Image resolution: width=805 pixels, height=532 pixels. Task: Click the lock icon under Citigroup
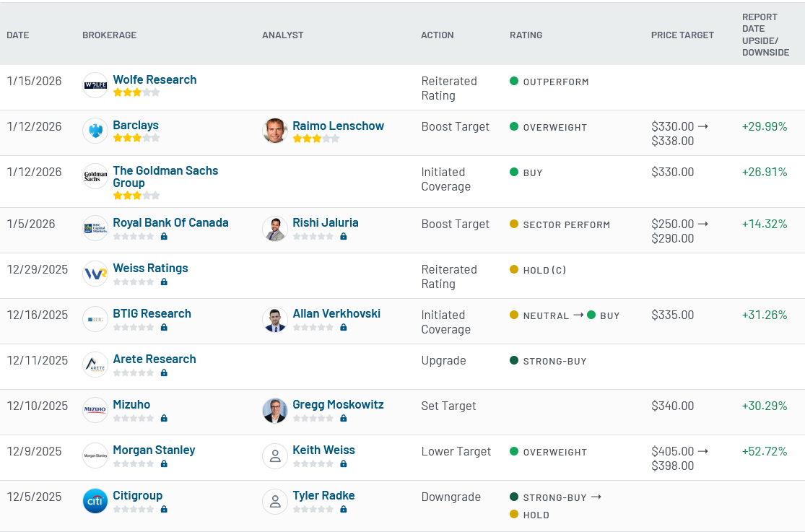point(164,509)
